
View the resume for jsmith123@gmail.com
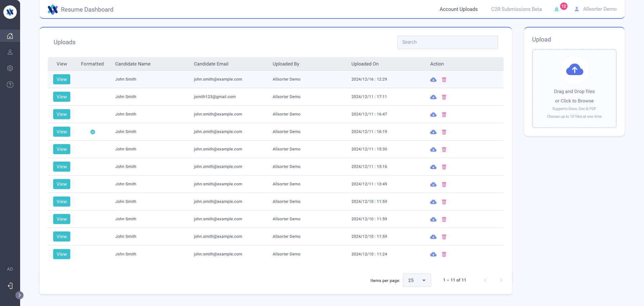click(x=62, y=97)
